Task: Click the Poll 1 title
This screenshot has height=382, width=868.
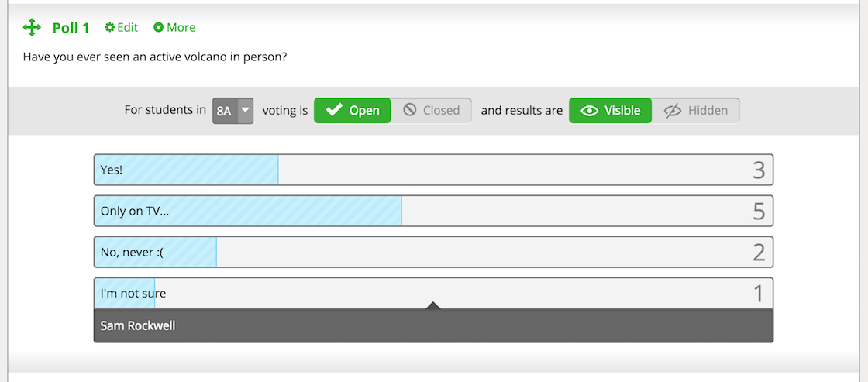Action: (x=71, y=28)
